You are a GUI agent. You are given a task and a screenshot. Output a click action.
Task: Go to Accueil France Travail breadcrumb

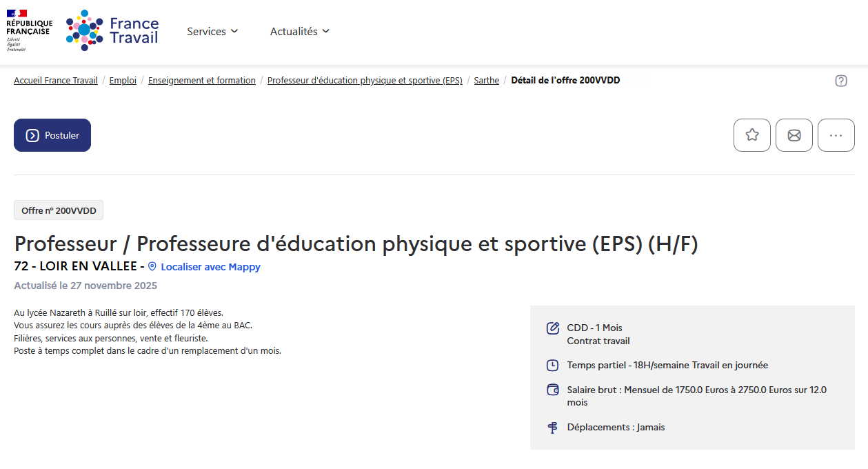(x=56, y=81)
